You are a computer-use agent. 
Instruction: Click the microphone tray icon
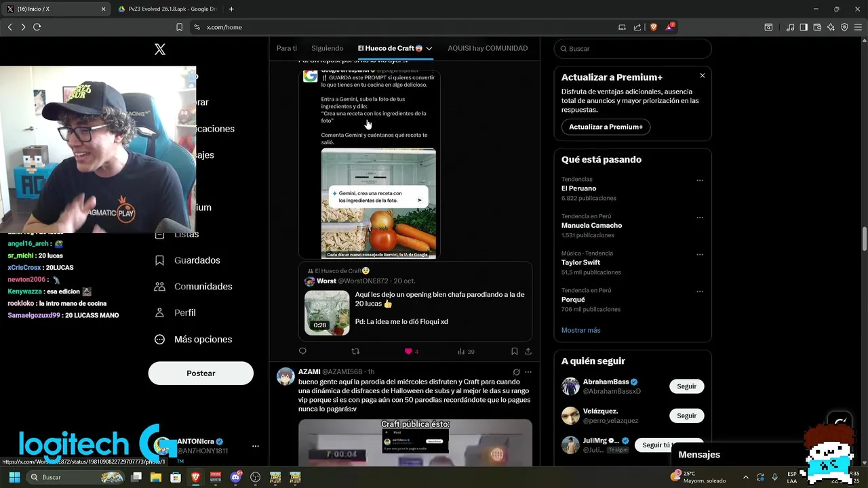pos(774,477)
